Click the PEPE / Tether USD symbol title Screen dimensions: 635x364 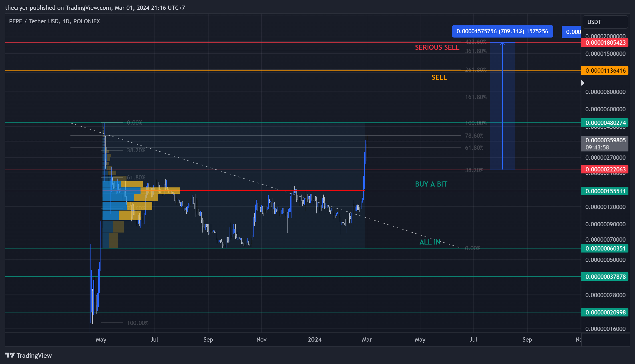point(54,21)
